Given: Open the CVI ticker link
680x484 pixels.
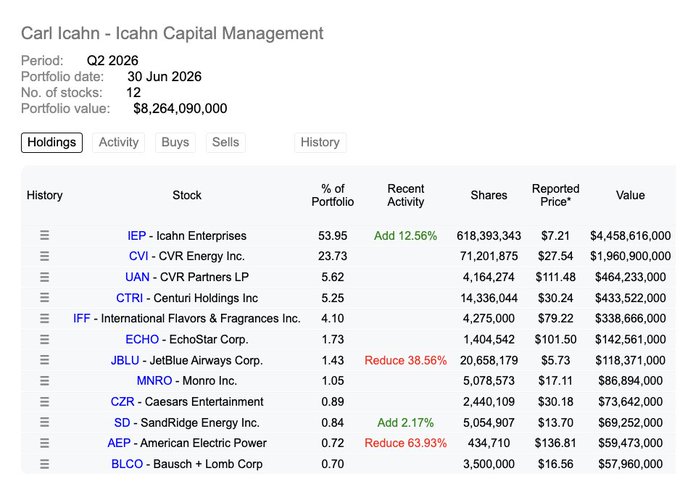Looking at the screenshot, I should (138, 256).
